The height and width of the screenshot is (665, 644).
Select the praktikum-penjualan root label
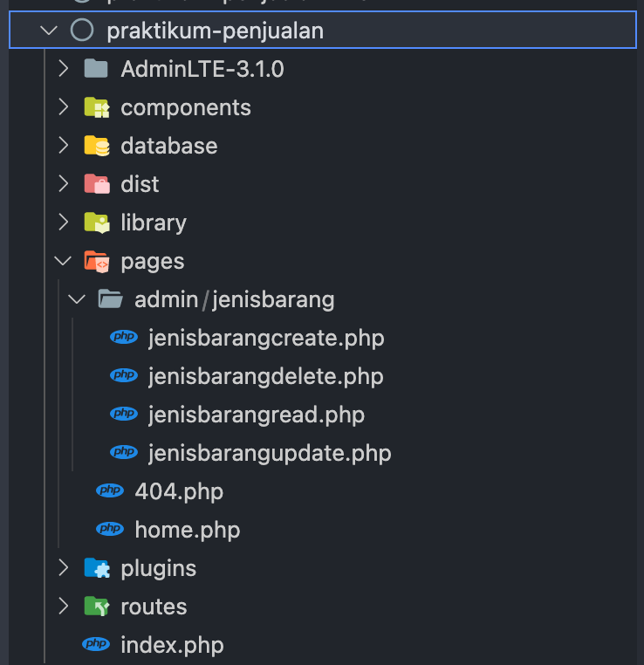(215, 31)
